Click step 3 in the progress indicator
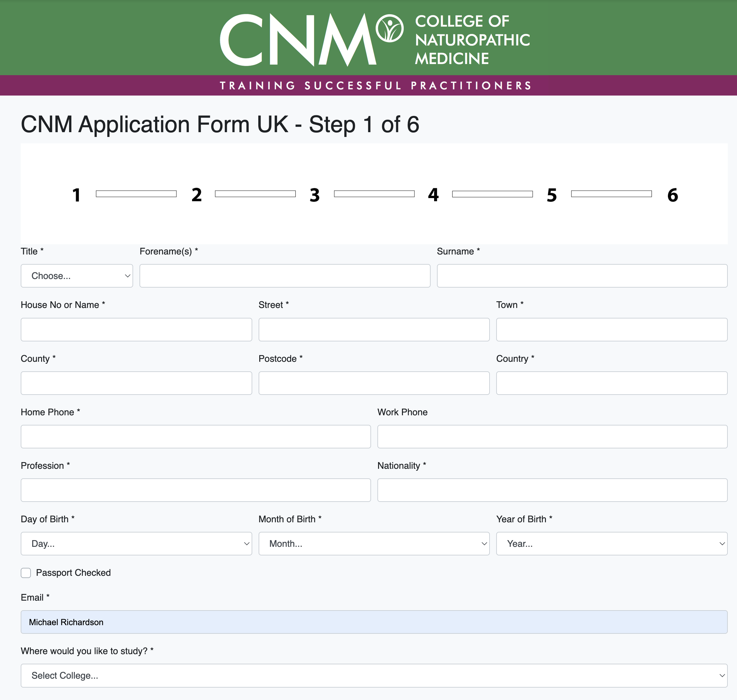The image size is (737, 700). pyautogui.click(x=315, y=194)
